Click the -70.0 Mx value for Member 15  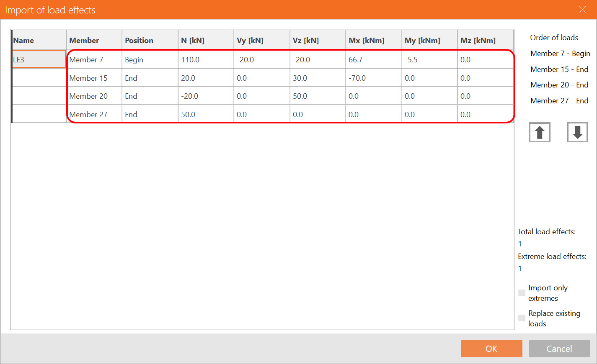(x=357, y=78)
